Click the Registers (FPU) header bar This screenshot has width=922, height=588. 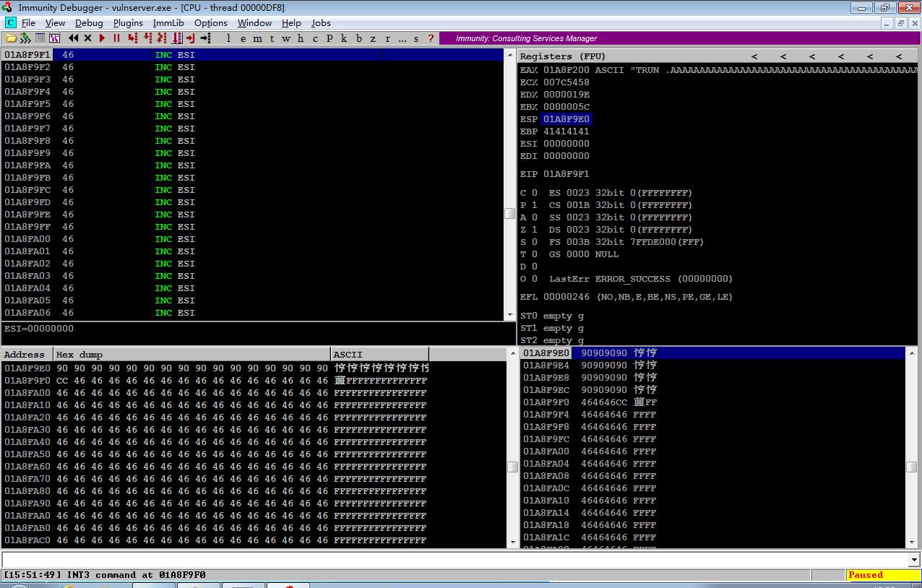718,56
